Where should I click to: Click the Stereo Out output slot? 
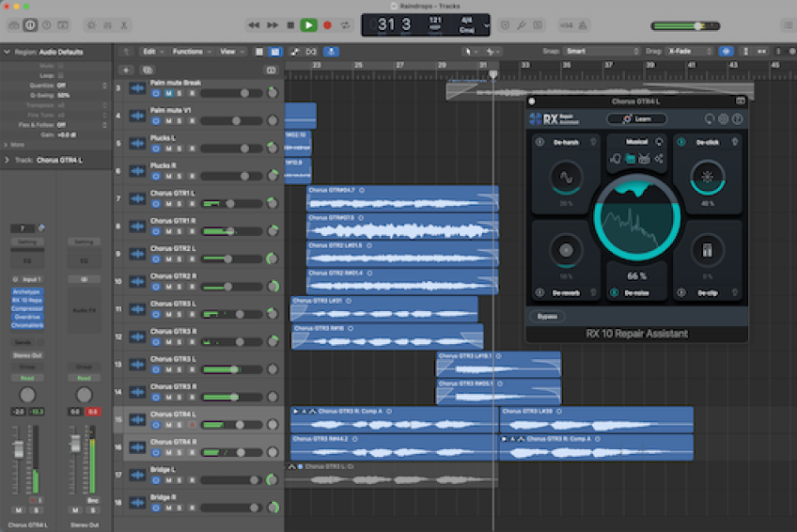[27, 355]
